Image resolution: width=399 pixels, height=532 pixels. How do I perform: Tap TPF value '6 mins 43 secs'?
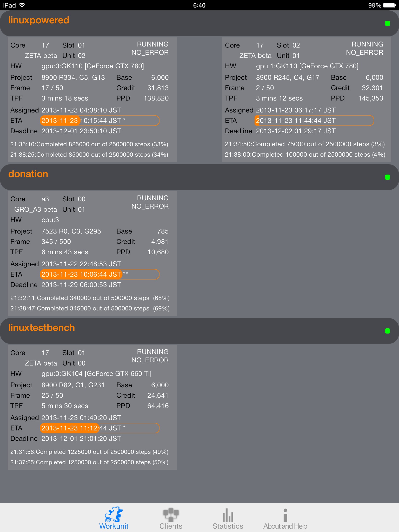point(65,252)
